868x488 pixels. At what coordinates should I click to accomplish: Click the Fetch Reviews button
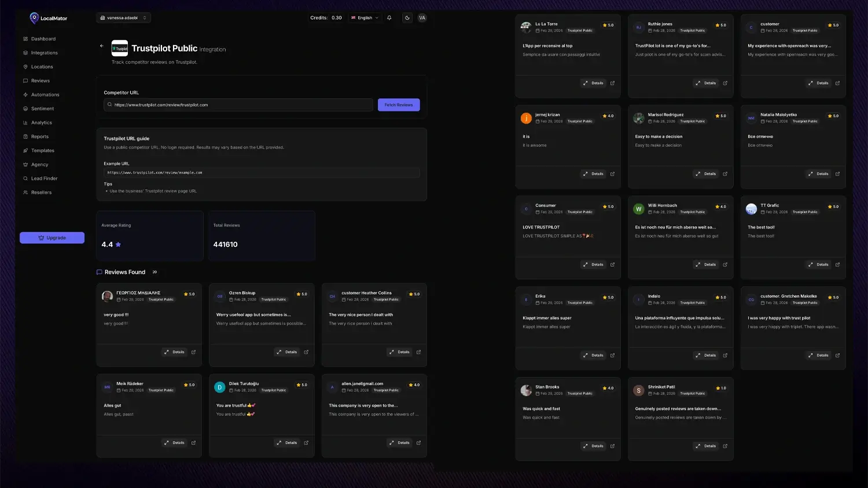pos(399,105)
